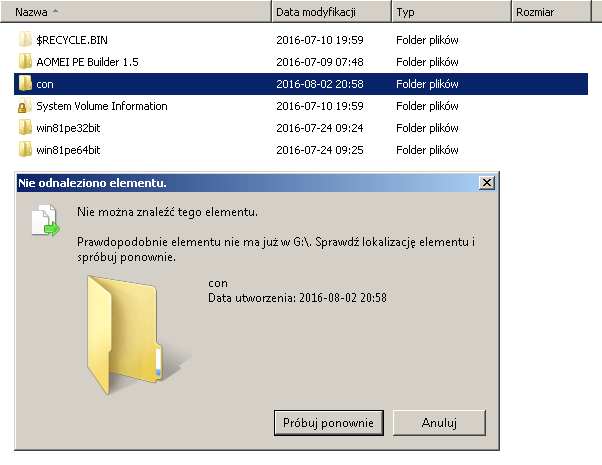Select the AOMEI PE Builder 1.5 folder icon
This screenshot has width=602, height=465.
(x=25, y=61)
